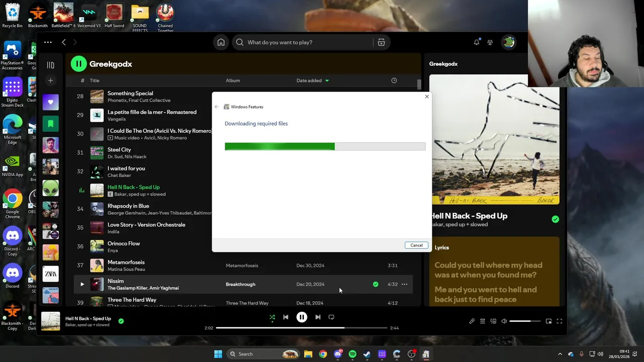Seek in the song progress bar
The height and width of the screenshot is (362, 644).
[302, 328]
